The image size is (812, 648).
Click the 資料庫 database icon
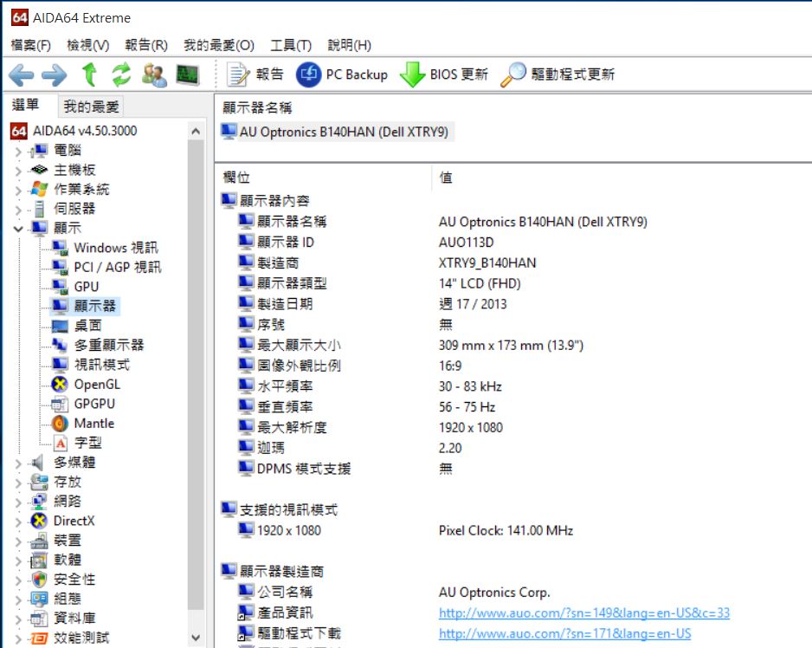[39, 619]
